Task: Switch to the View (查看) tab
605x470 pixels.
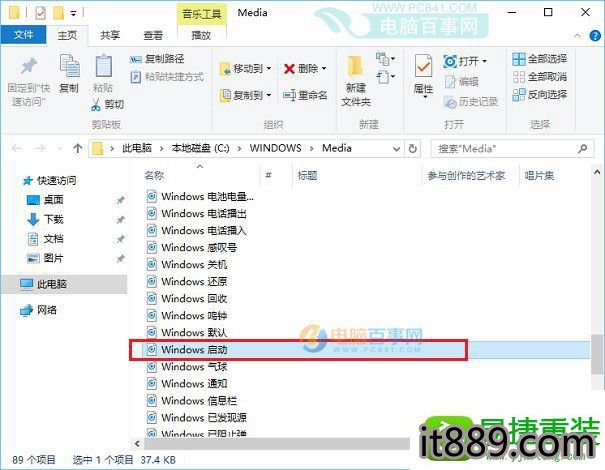Action: [153, 35]
